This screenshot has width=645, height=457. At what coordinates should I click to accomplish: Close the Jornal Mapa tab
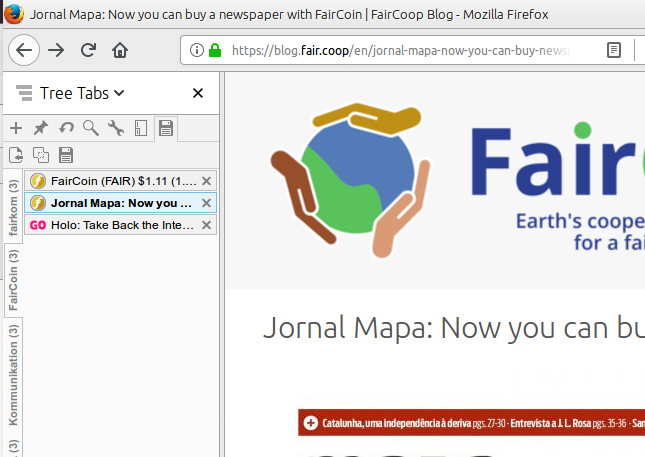point(206,203)
